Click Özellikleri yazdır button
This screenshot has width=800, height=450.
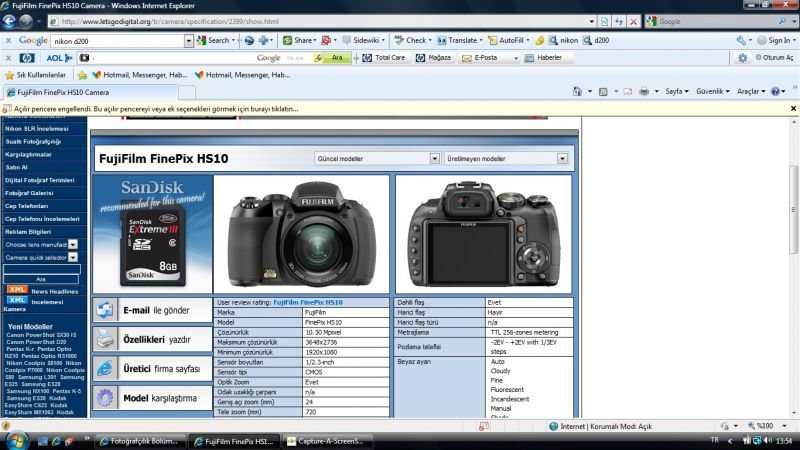[152, 339]
